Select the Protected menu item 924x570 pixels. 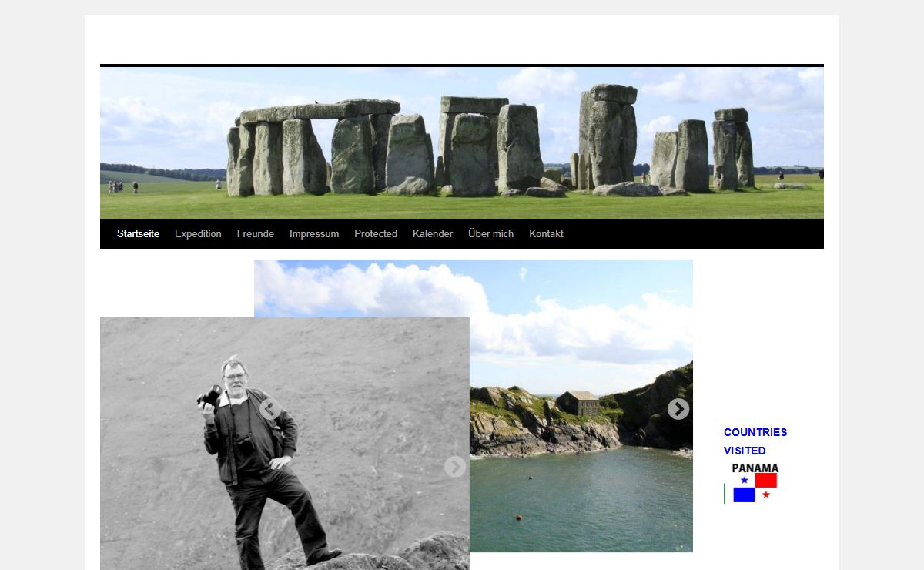pos(376,233)
